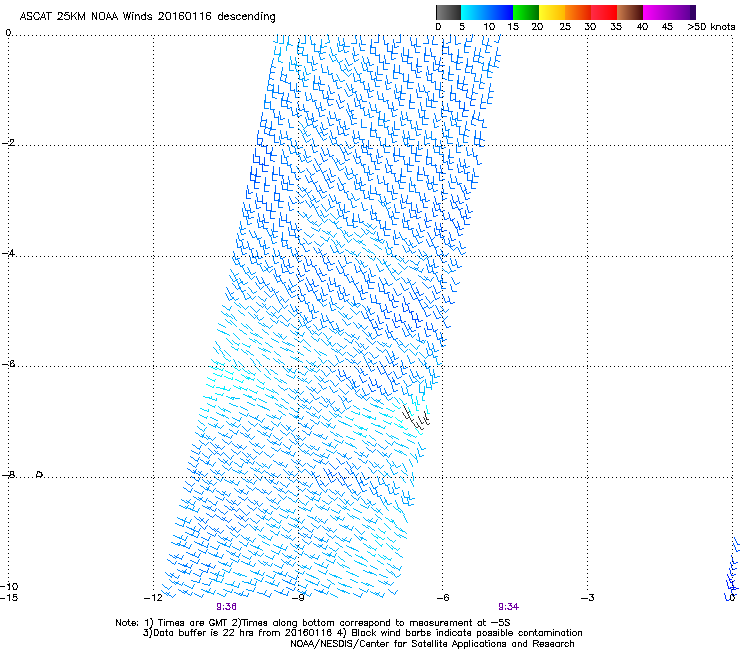
Task: Click the "45" label under the color bar
Action: [667, 27]
